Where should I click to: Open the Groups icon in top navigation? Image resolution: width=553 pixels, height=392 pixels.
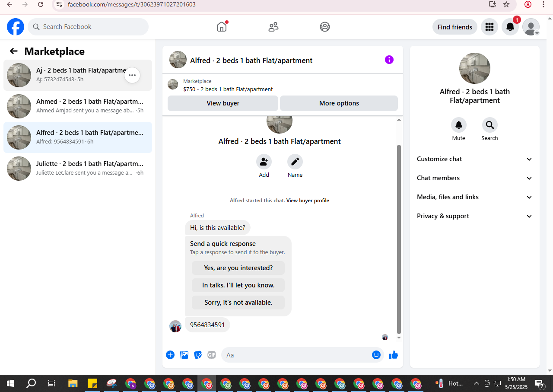325,27
